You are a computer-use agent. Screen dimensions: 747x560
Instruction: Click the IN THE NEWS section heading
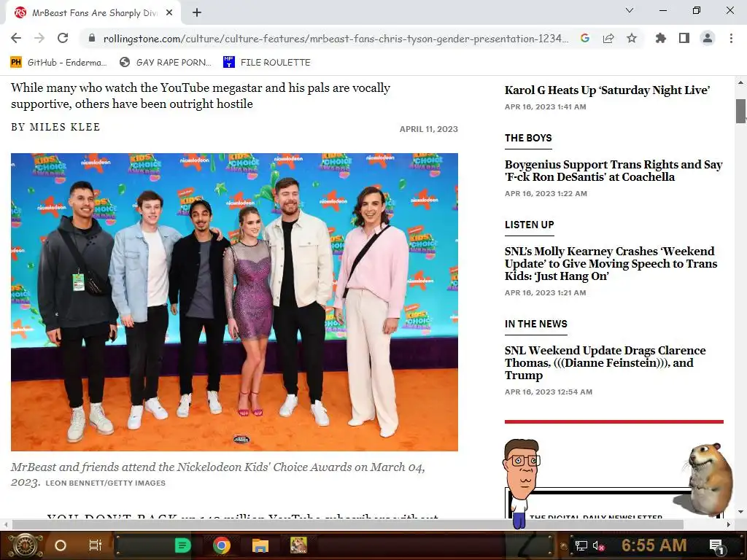(536, 324)
